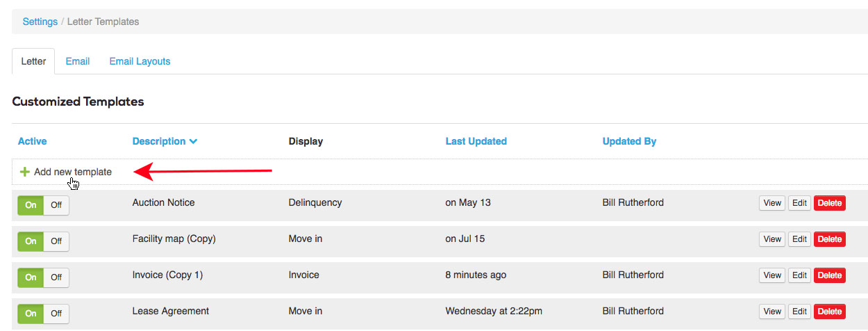This screenshot has width=868, height=331.
Task: Switch to the Email Layouts tab
Action: tap(140, 61)
